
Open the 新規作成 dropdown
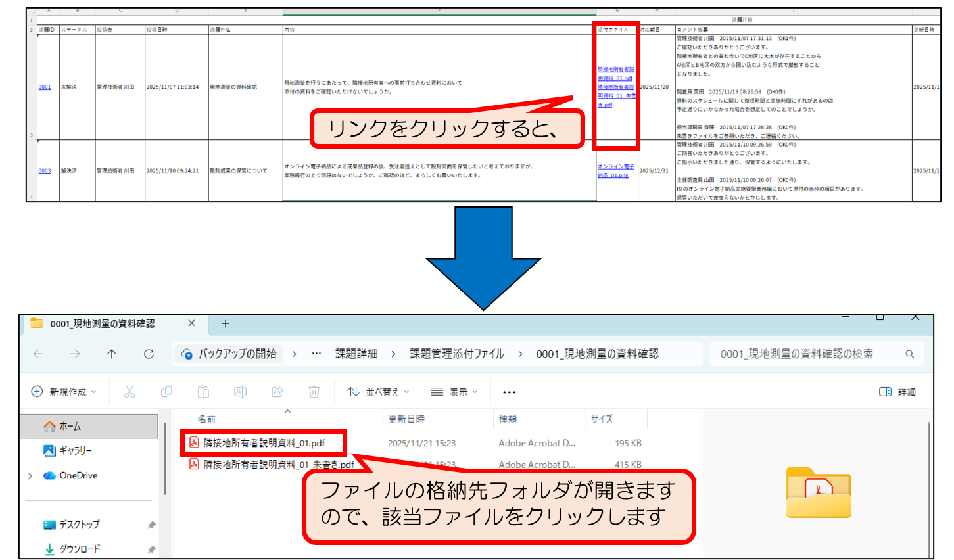pos(64,392)
